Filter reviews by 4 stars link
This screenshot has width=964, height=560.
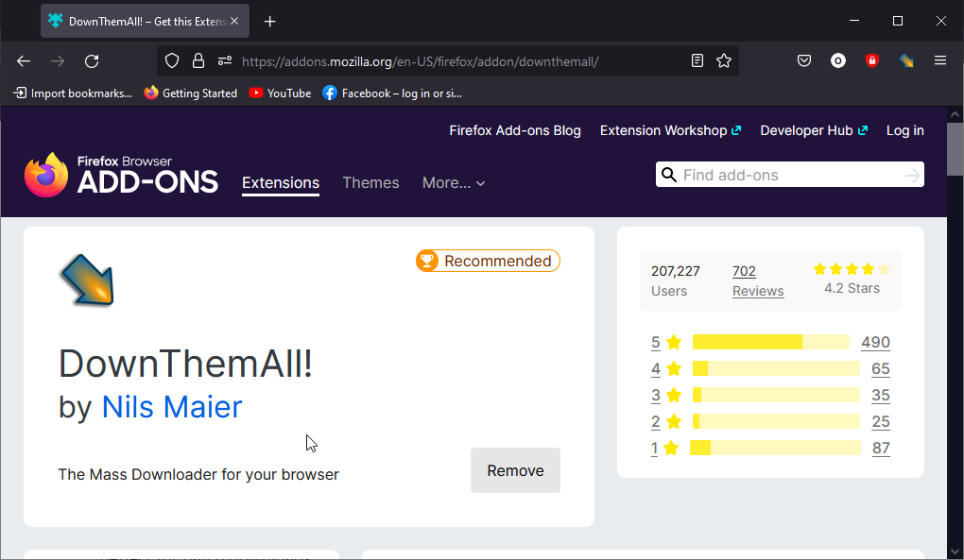[x=656, y=368]
